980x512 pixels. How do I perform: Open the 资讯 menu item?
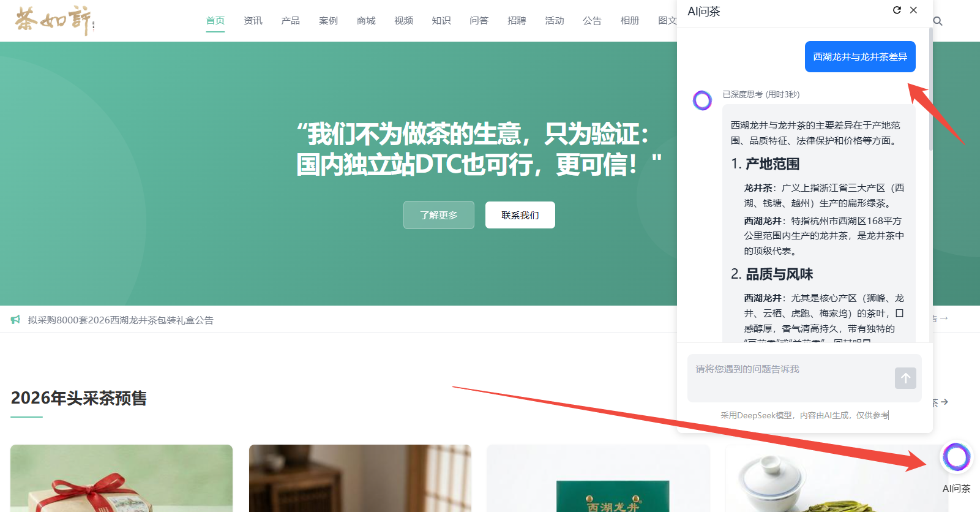pyautogui.click(x=253, y=21)
